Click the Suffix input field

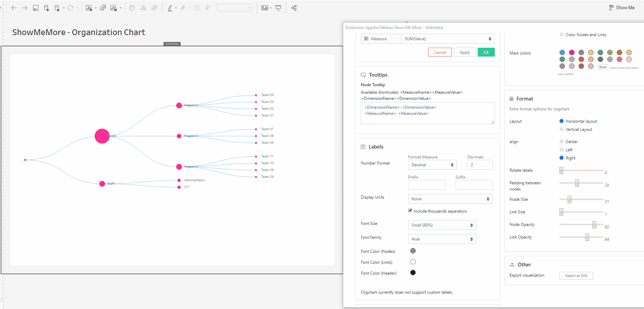474,185
